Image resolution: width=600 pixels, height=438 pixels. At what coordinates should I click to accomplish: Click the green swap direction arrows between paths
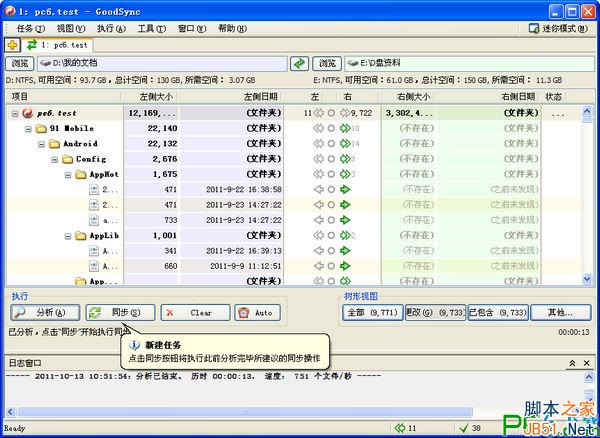(x=299, y=64)
